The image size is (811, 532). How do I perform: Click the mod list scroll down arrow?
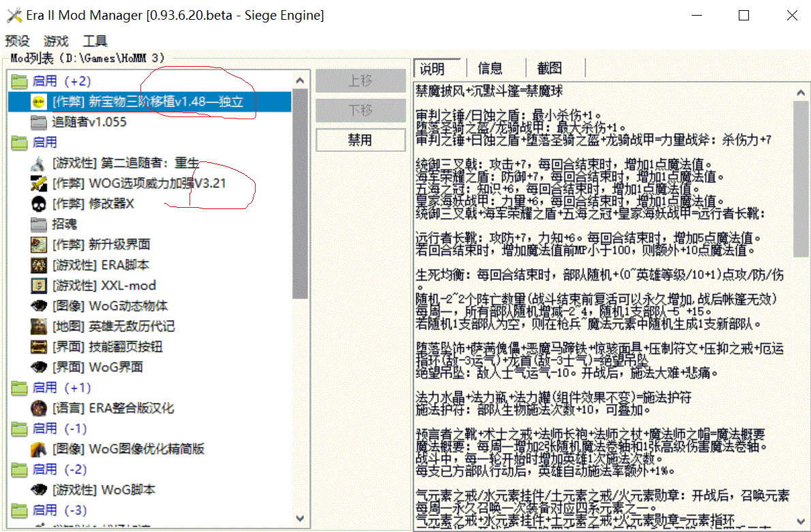coord(300,518)
